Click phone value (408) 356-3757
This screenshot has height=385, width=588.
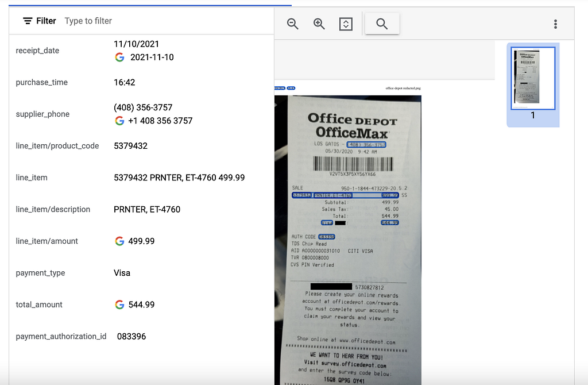tap(143, 107)
